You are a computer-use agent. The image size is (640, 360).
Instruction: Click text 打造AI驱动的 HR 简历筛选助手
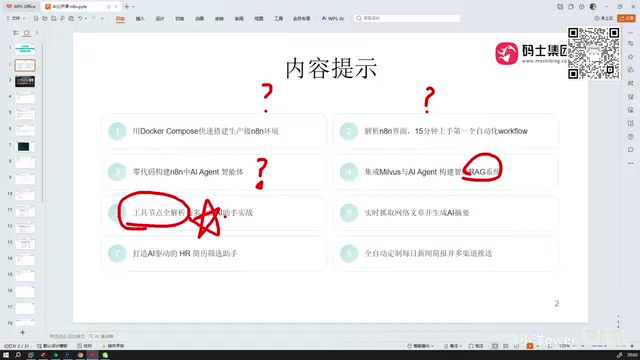pos(185,253)
